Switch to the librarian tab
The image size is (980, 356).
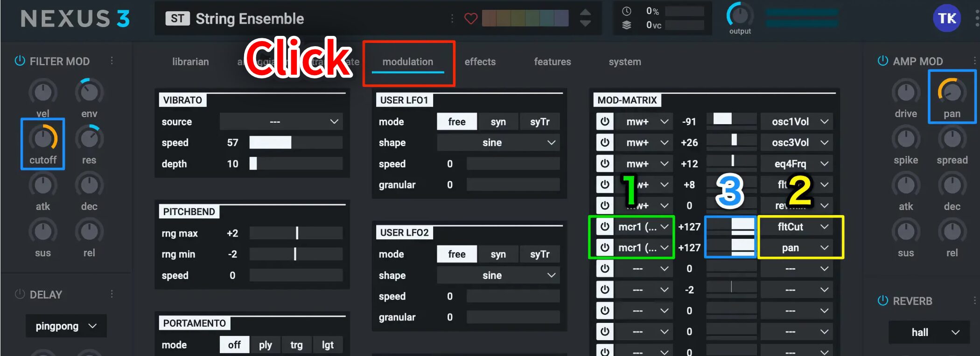[x=190, y=62]
